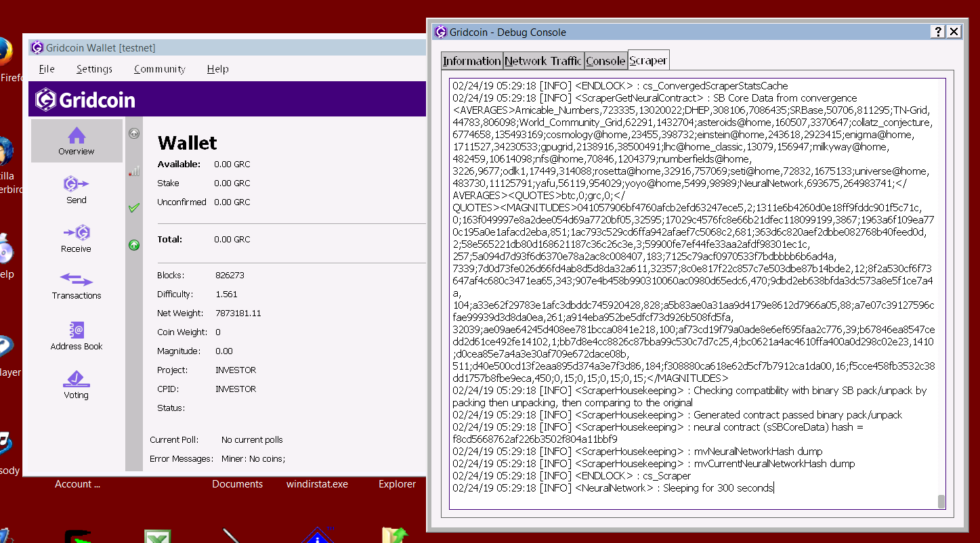Click the Project value INVESTOR
The width and height of the screenshot is (980, 543).
coord(236,370)
